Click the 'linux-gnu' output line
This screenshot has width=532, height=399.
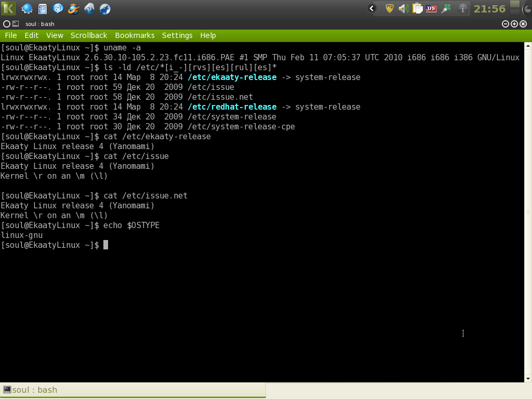point(22,235)
